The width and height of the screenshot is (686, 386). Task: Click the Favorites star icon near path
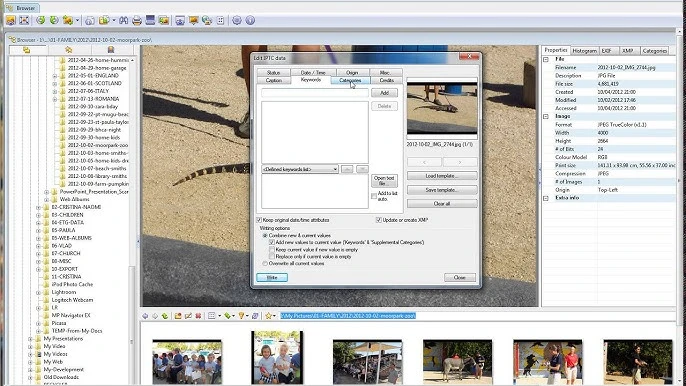[268, 316]
